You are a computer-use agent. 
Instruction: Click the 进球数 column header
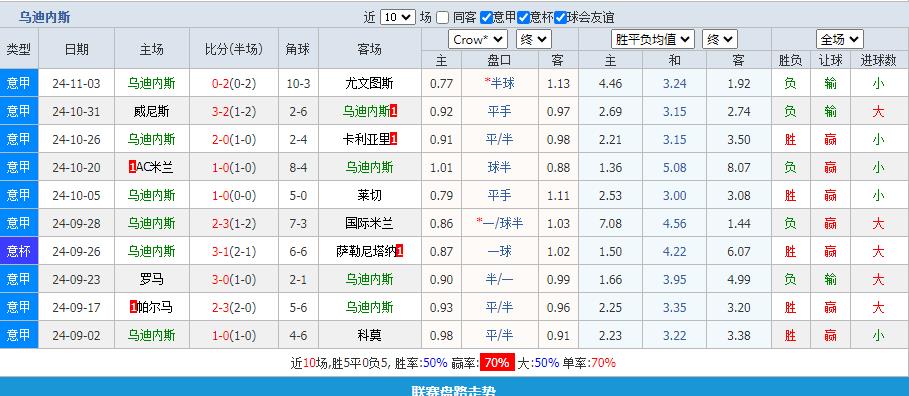[879, 59]
